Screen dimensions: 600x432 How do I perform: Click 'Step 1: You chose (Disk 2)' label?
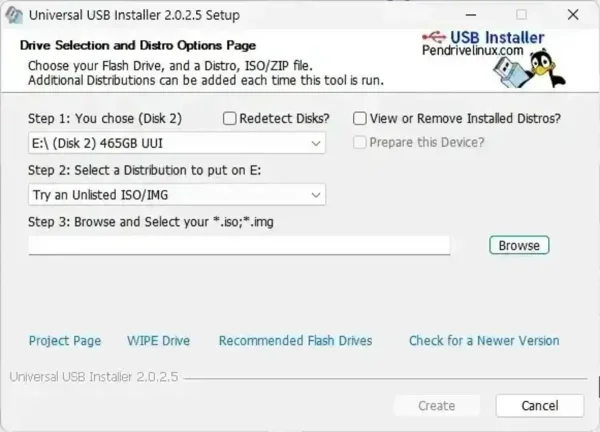pyautogui.click(x=105, y=119)
